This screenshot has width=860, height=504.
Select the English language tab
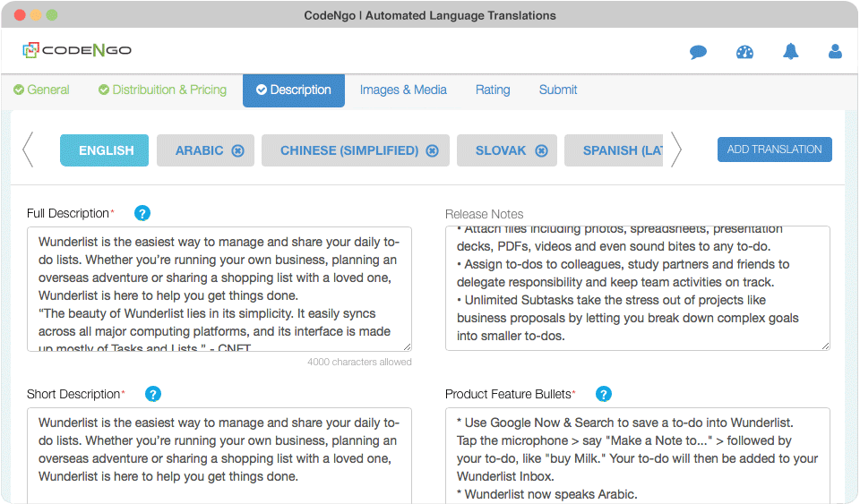click(106, 150)
